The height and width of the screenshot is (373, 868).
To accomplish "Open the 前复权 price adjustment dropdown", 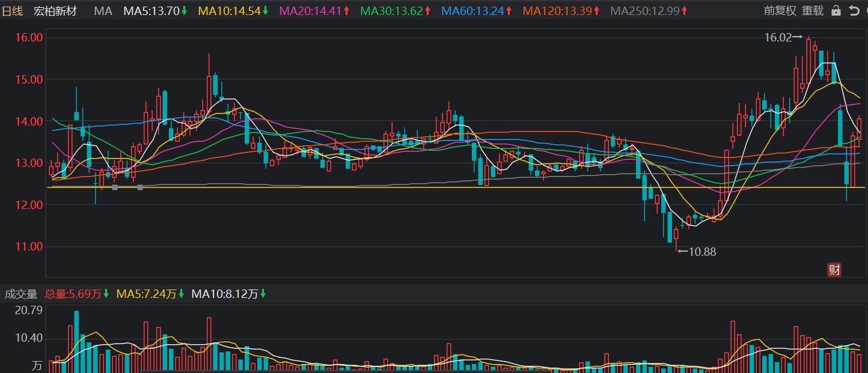I will [780, 11].
